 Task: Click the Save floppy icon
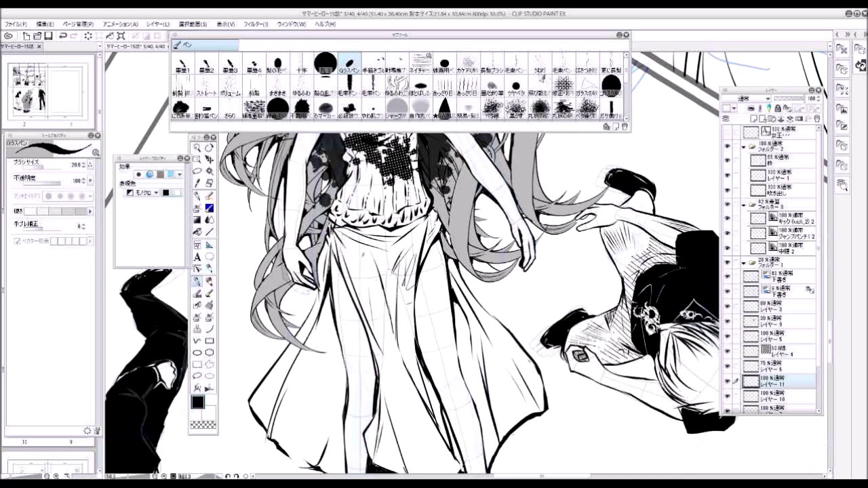pyautogui.click(x=48, y=36)
